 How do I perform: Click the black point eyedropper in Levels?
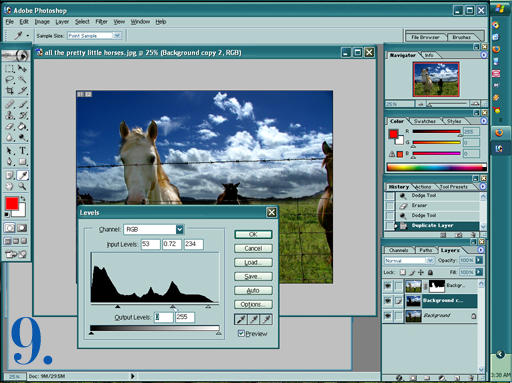[241, 319]
